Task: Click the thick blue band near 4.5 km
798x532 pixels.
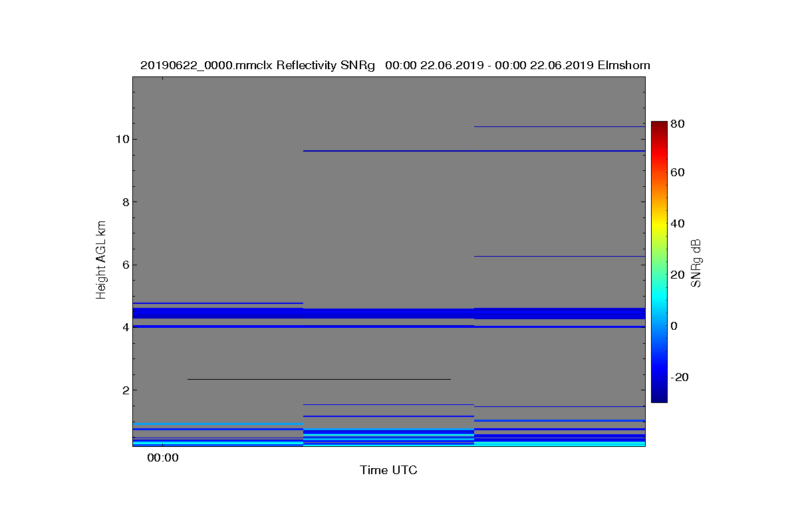Action: tap(389, 313)
